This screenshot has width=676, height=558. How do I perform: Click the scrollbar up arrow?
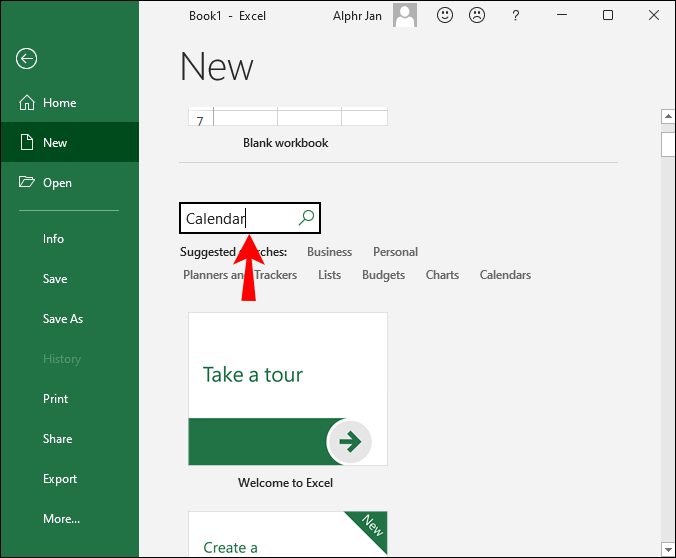click(668, 116)
